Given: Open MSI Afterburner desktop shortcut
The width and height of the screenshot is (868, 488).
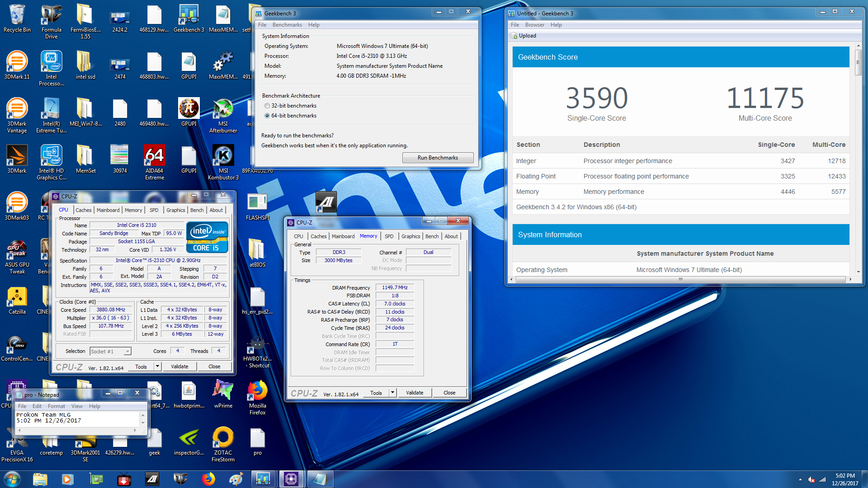Looking at the screenshot, I should click(x=223, y=115).
